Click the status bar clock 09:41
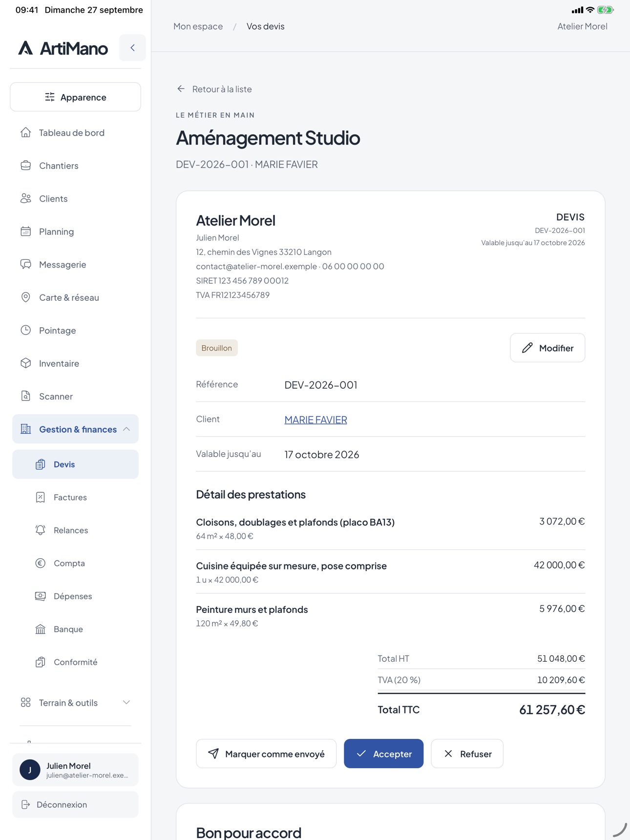The height and width of the screenshot is (840, 630). [27, 10]
